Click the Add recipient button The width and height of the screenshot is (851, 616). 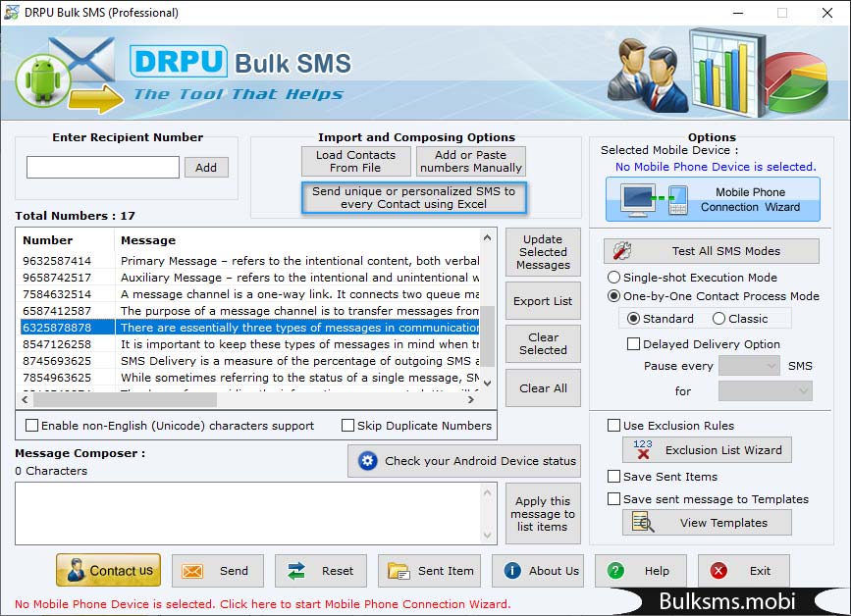click(206, 168)
